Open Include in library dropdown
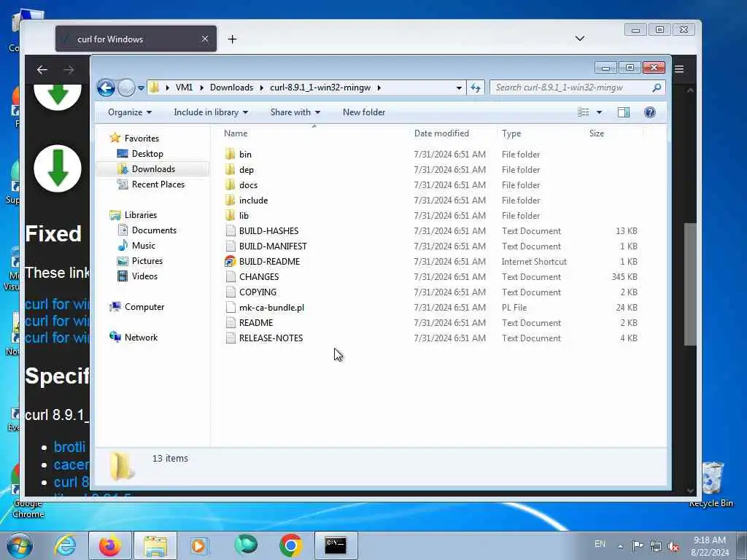Viewport: 747px width, 560px height. coord(211,112)
